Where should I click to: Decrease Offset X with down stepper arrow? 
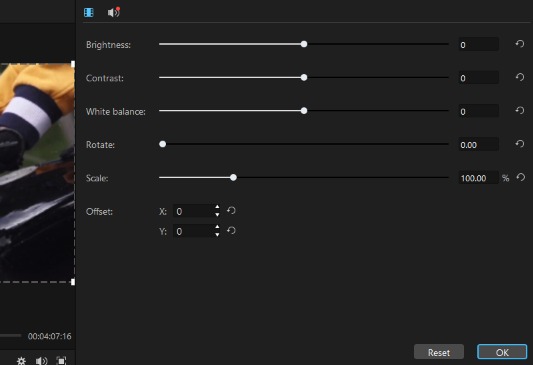pyautogui.click(x=217, y=215)
